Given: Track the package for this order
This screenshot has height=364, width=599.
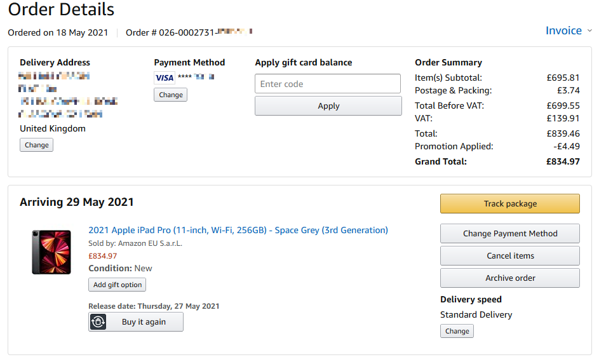Looking at the screenshot, I should click(x=509, y=203).
